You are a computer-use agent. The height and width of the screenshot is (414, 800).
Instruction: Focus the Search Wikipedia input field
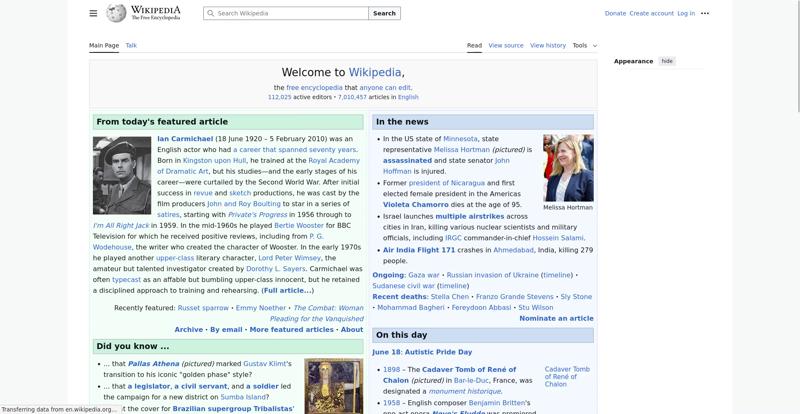(286, 13)
